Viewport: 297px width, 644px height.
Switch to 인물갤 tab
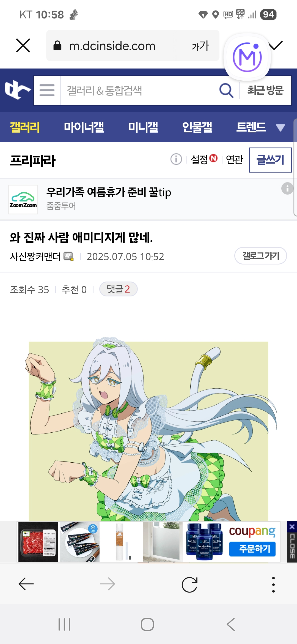(x=197, y=127)
